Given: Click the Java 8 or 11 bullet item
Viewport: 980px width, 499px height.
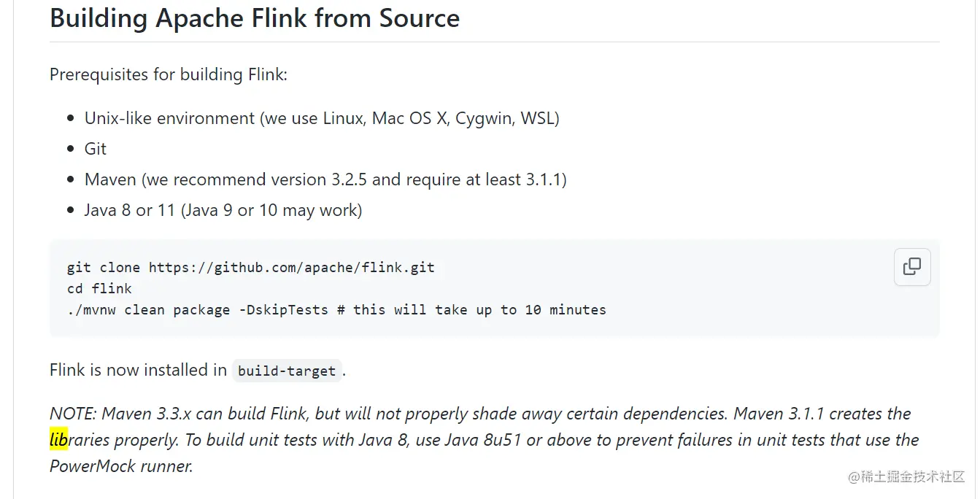Looking at the screenshot, I should 223,210.
